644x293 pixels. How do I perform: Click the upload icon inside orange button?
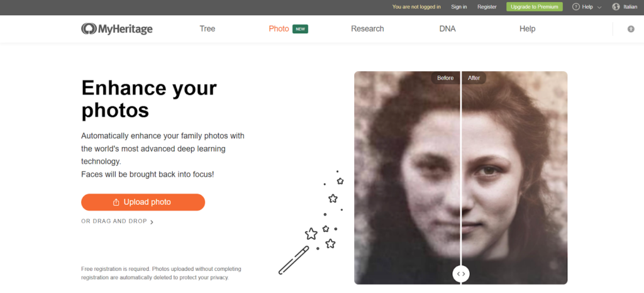pyautogui.click(x=116, y=202)
